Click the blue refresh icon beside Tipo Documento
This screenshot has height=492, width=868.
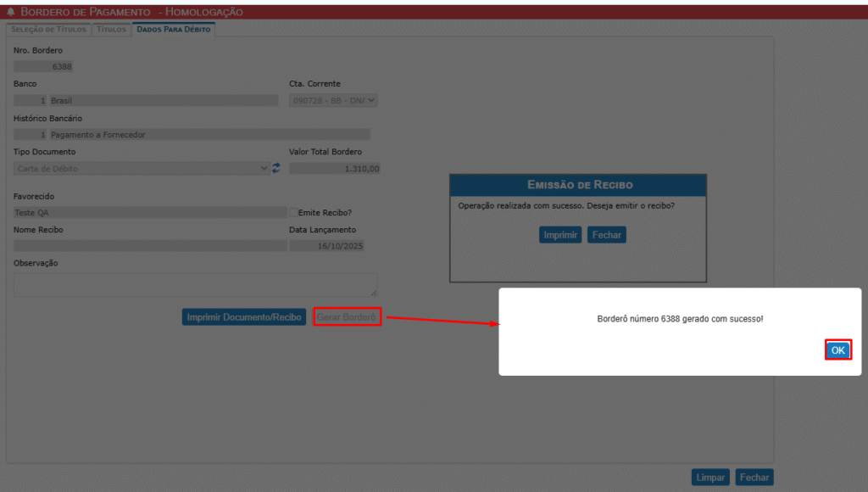(x=275, y=169)
